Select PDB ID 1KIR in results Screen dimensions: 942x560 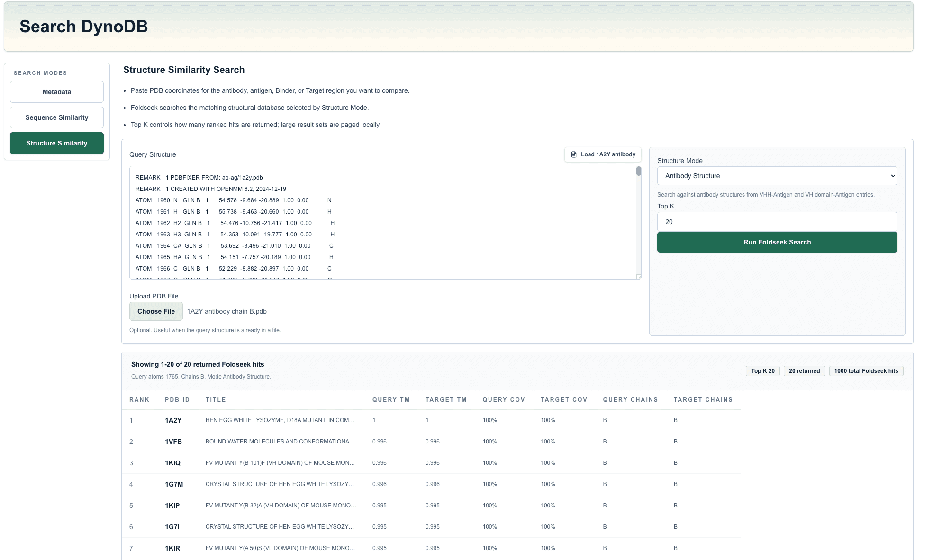(x=172, y=548)
